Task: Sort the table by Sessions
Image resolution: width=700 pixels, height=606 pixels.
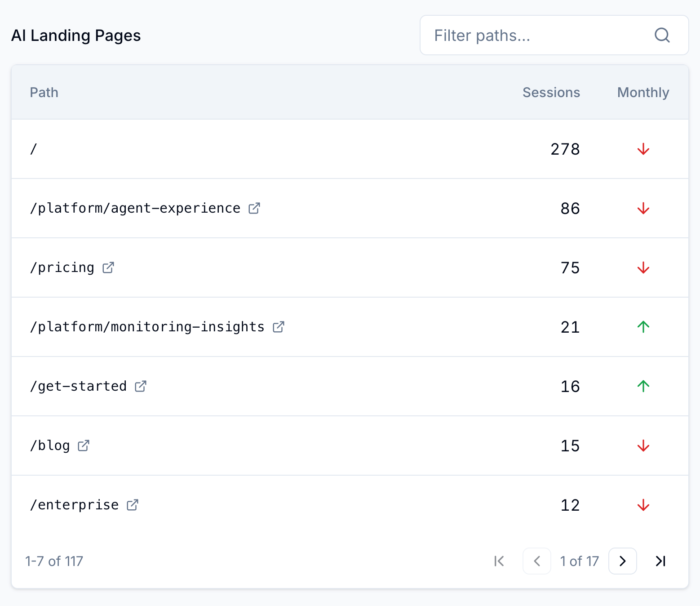Action: click(x=551, y=92)
